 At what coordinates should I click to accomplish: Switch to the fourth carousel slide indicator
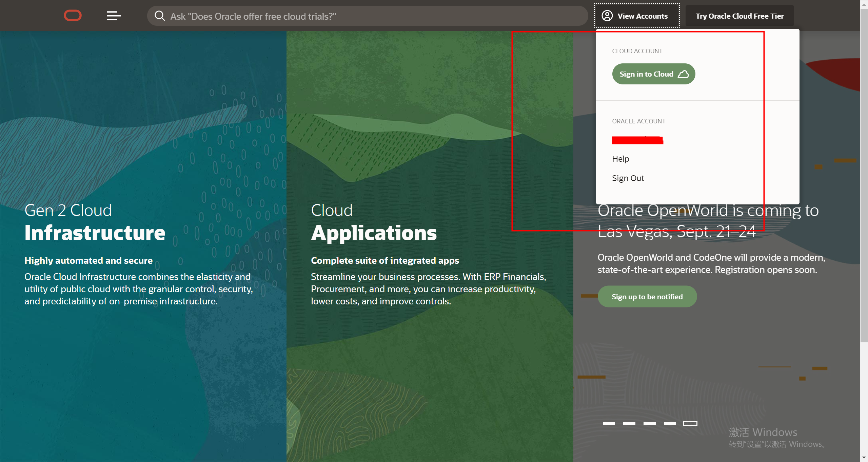(x=670, y=423)
